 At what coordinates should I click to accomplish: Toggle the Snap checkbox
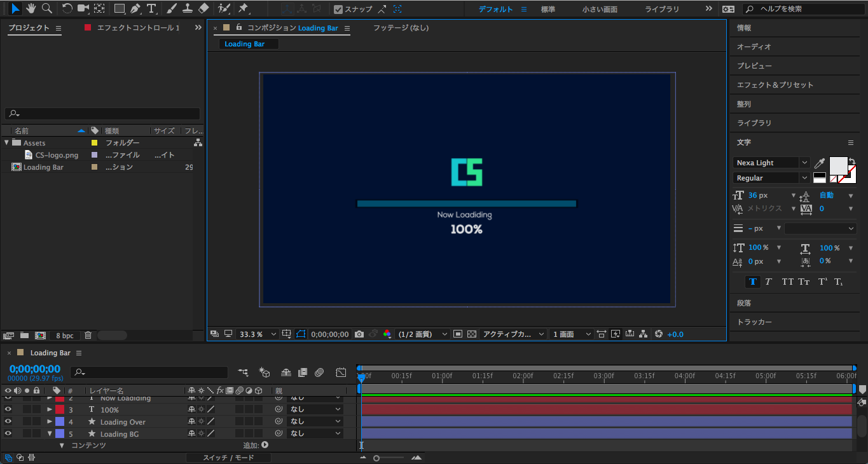[x=338, y=10]
